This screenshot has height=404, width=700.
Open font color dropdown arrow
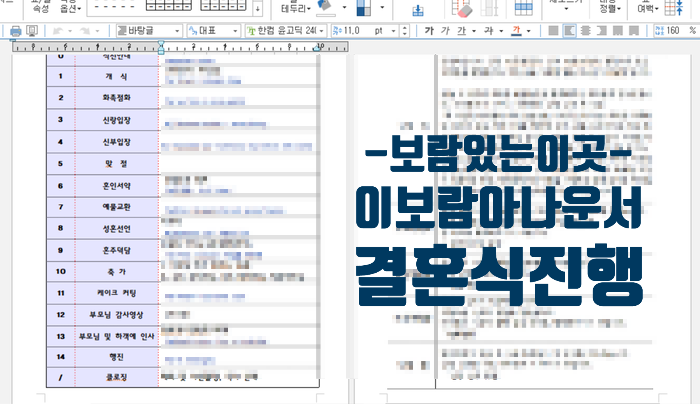529,31
